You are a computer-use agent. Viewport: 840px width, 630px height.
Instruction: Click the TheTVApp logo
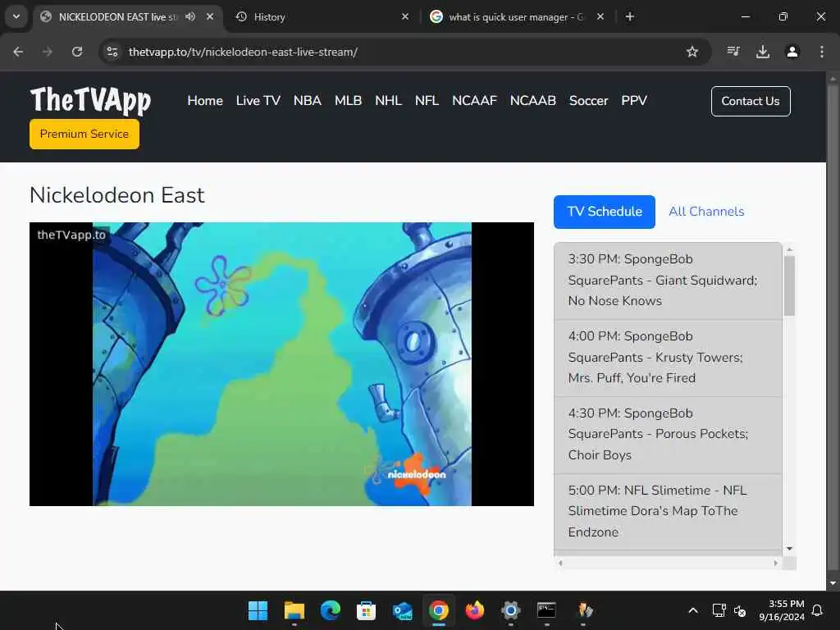pos(90,100)
